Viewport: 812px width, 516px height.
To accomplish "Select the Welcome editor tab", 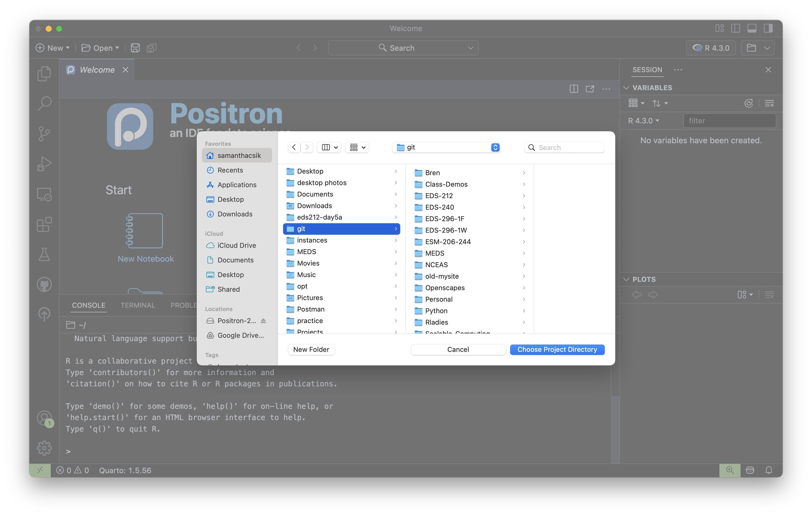I will (97, 70).
